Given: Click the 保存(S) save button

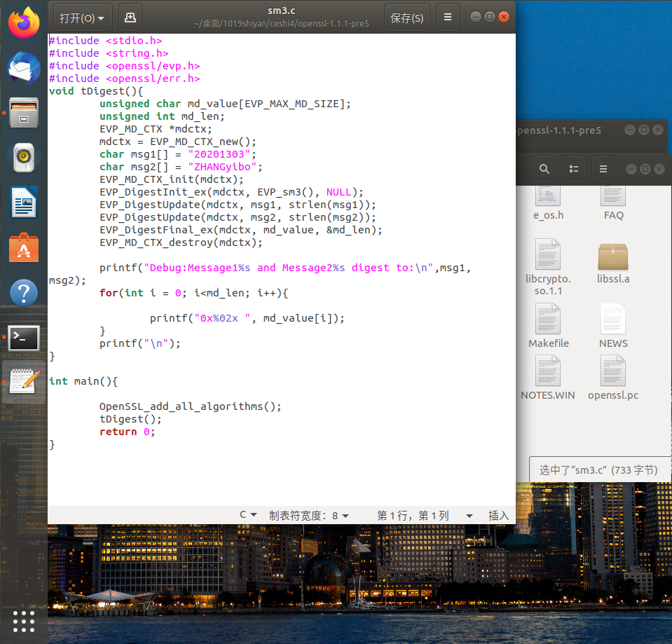Looking at the screenshot, I should point(406,18).
